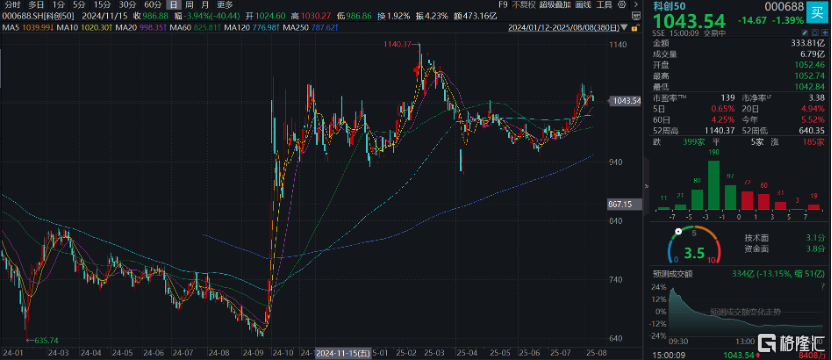The height and width of the screenshot is (360, 832).
Task: Click small panel icon below toolbar arrow
Action: coord(636,15)
